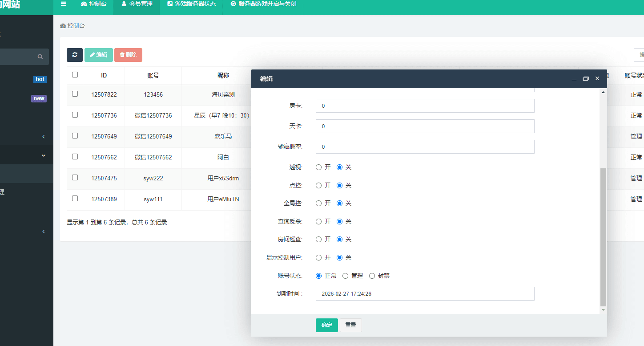Open the 会员管理 tab
The height and width of the screenshot is (346, 644).
click(x=137, y=4)
